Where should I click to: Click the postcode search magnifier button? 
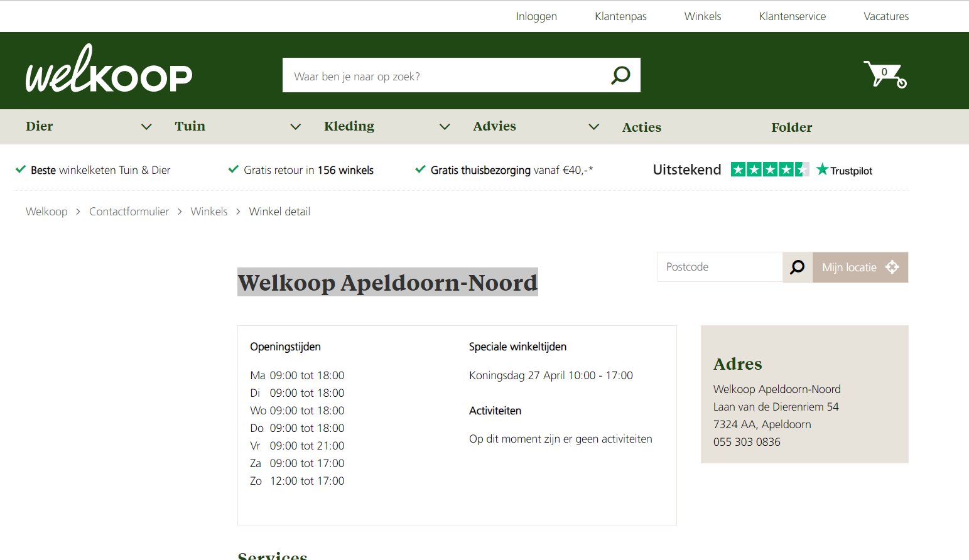[x=798, y=267]
